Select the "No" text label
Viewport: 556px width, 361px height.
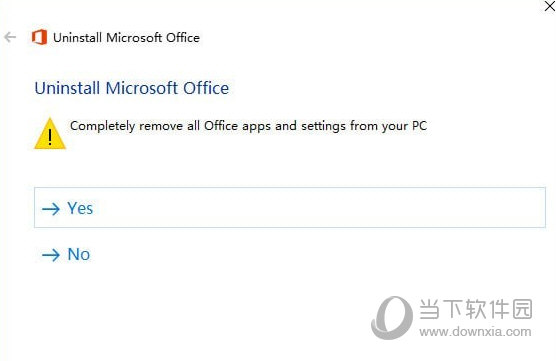79,254
